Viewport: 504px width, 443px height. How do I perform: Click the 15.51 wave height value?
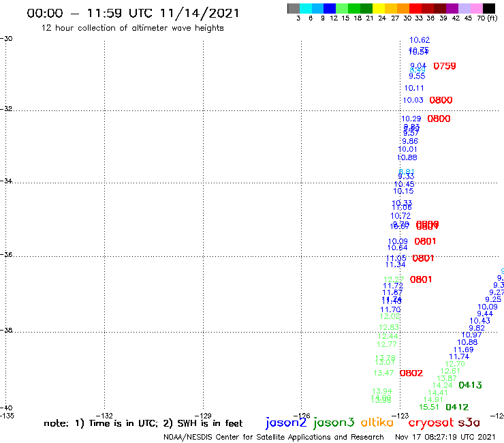pos(429,408)
